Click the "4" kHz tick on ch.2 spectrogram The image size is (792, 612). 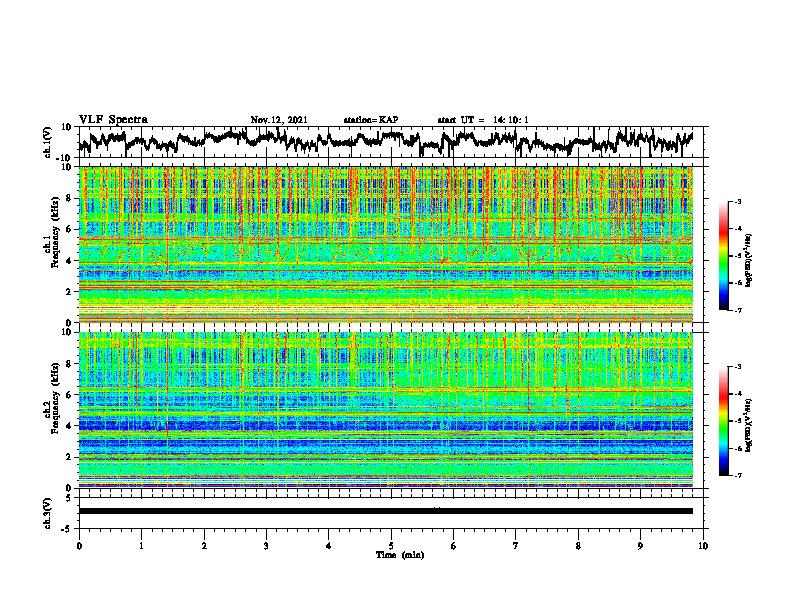click(x=71, y=426)
